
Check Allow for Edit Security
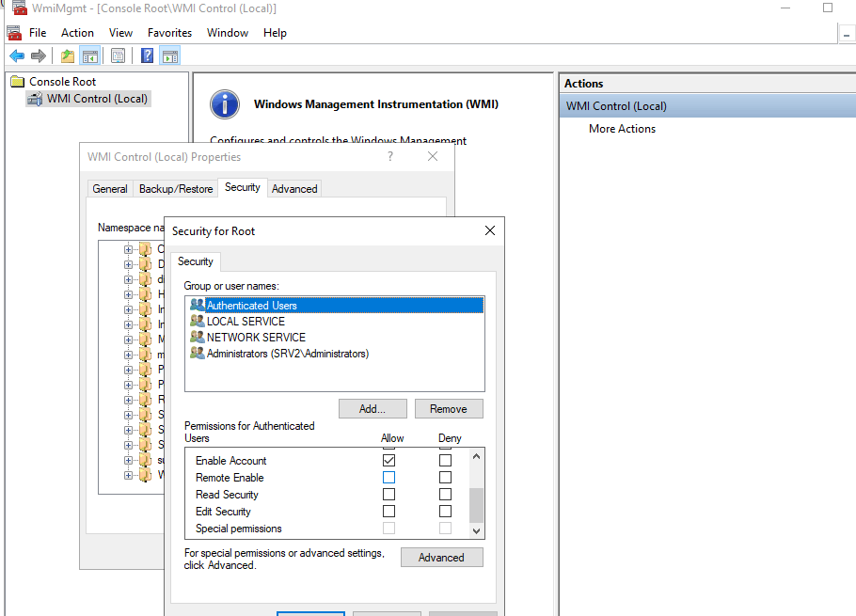388,512
